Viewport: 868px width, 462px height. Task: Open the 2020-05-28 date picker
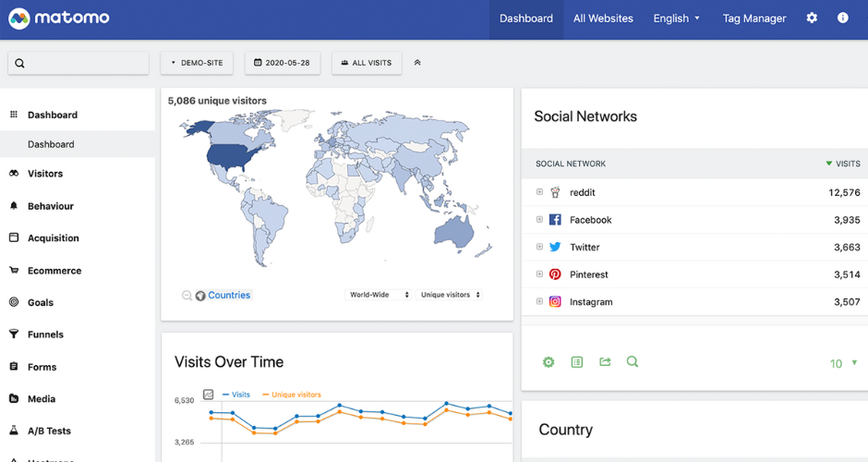[283, 63]
